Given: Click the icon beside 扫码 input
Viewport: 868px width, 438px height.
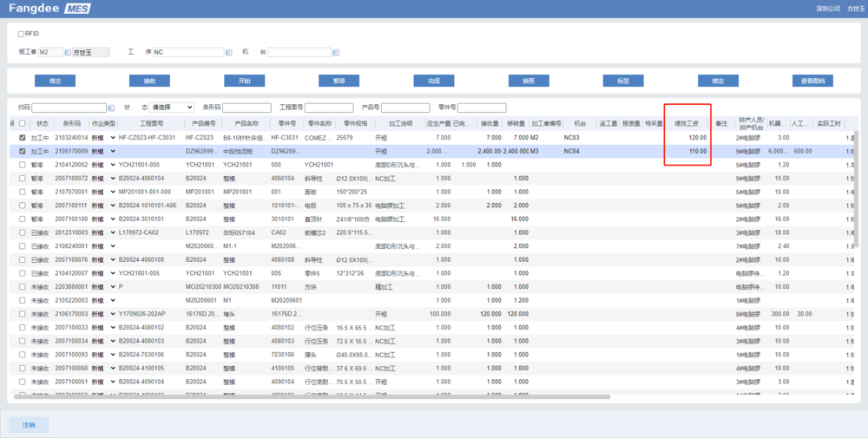Looking at the screenshot, I should pyautogui.click(x=110, y=108).
